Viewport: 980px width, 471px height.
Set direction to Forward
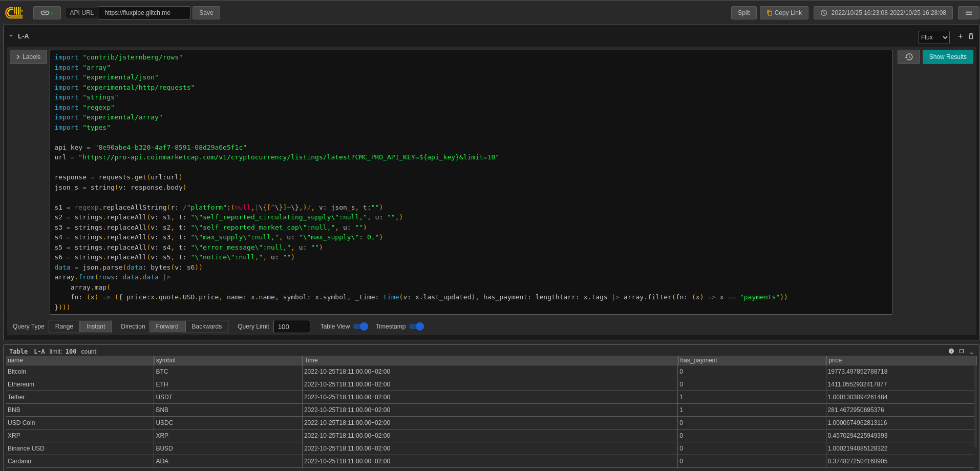click(167, 326)
